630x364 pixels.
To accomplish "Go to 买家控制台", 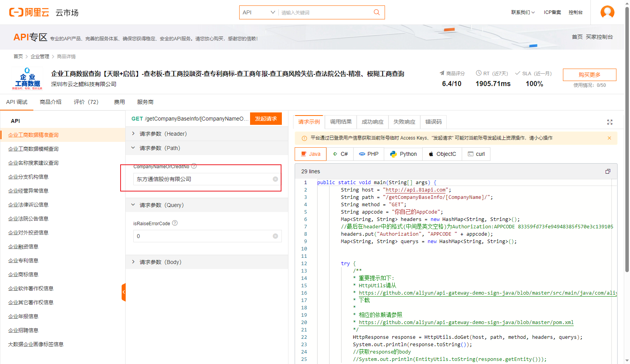I will [599, 37].
